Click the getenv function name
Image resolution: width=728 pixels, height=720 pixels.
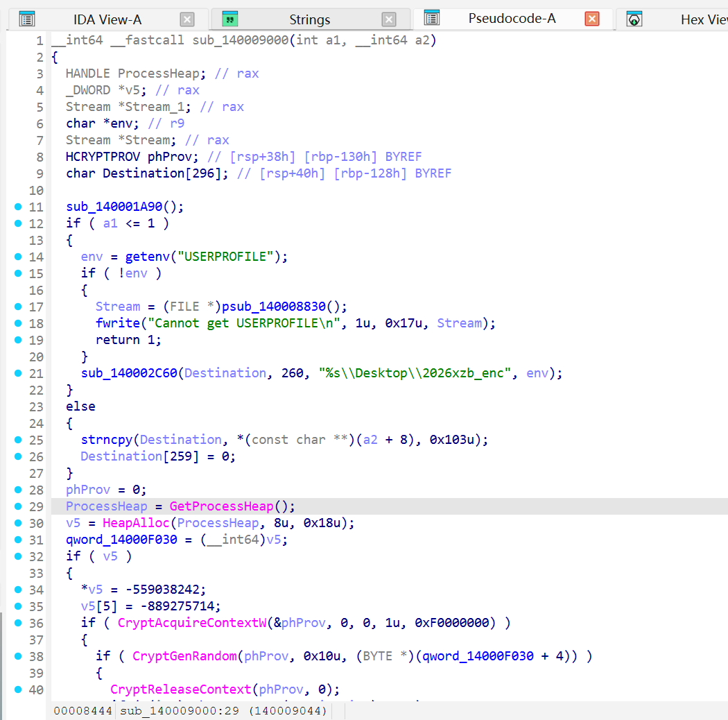pos(148,257)
